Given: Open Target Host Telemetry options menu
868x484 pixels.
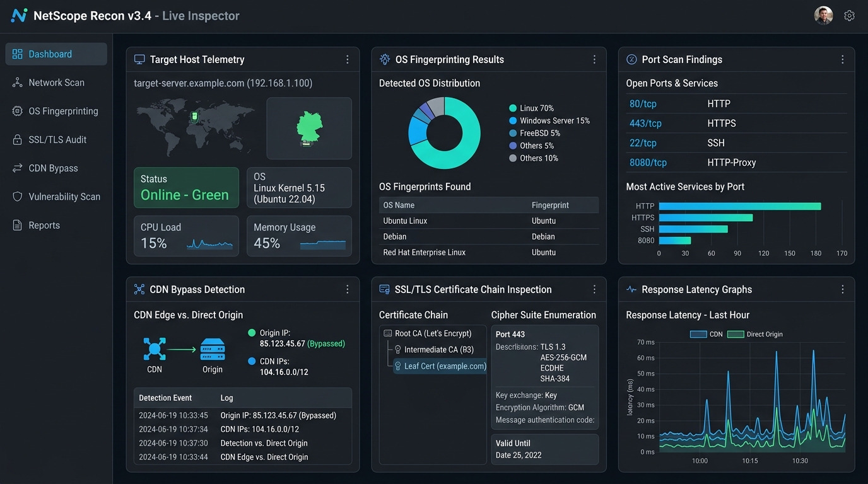Looking at the screenshot, I should point(348,59).
